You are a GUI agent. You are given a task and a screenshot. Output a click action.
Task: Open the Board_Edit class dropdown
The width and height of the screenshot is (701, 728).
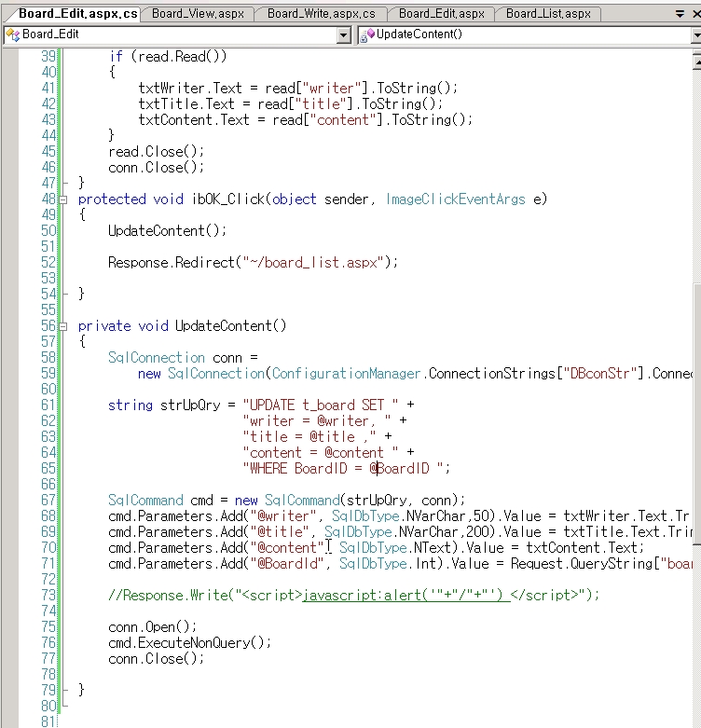[344, 34]
